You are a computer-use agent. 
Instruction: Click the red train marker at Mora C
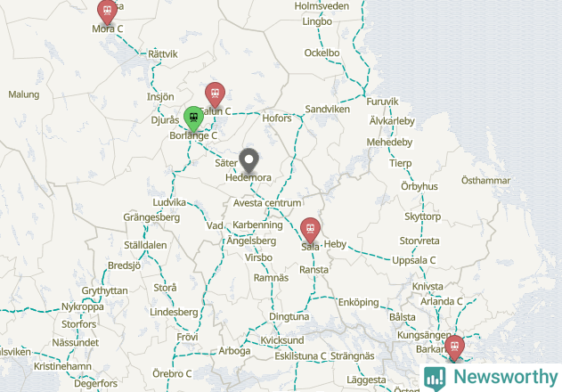pos(107,12)
